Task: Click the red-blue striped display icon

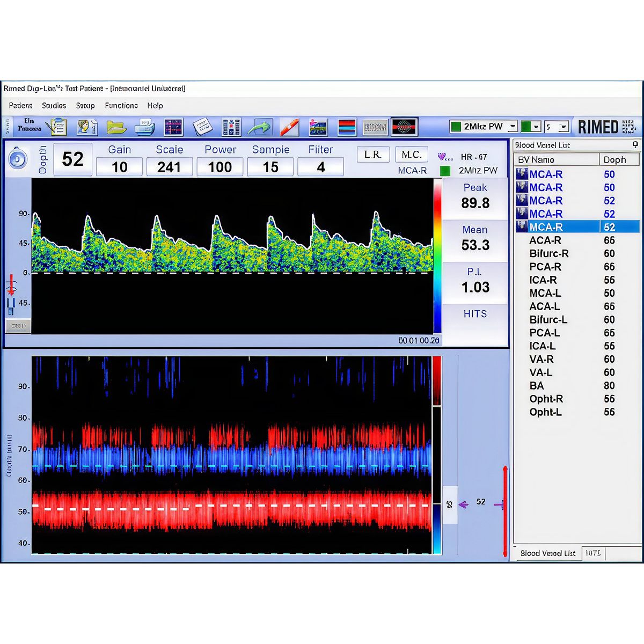Action: tap(346, 127)
